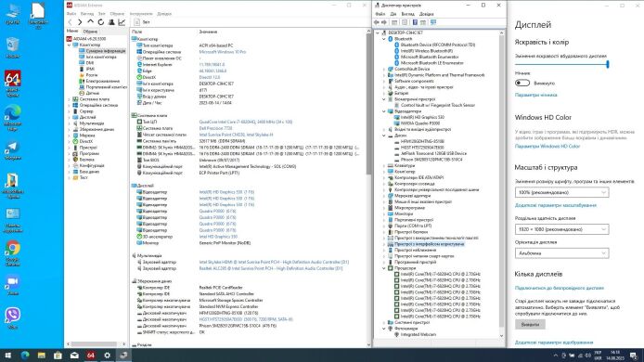The height and width of the screenshot is (362, 644).
Task: Click QuadCore Intel Core i7-6820HQ CPU link
Action: 246,122
